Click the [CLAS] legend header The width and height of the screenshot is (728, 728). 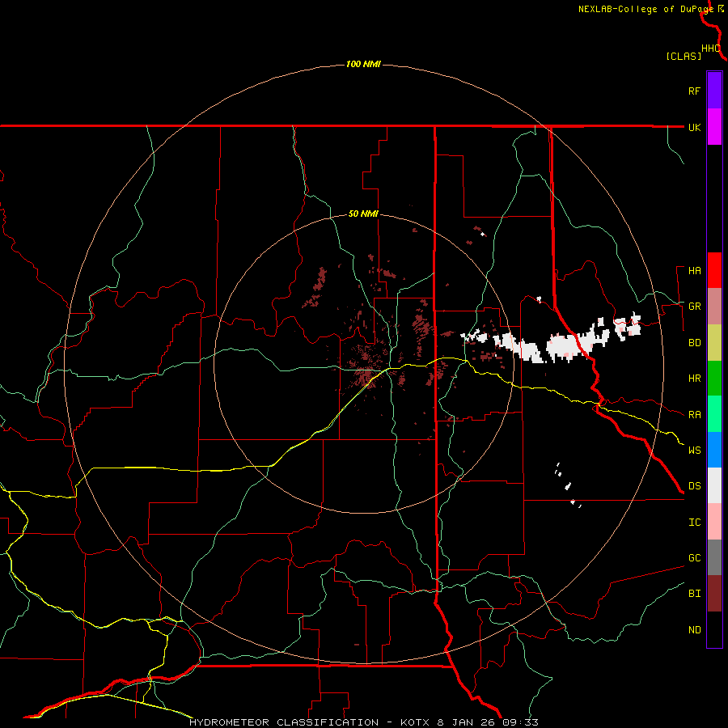[684, 56]
